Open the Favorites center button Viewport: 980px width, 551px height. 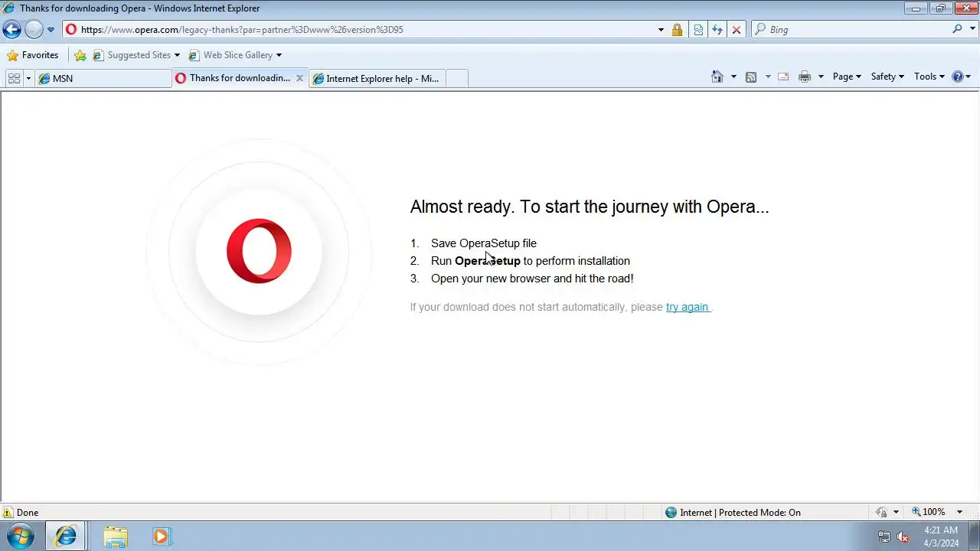click(32, 55)
